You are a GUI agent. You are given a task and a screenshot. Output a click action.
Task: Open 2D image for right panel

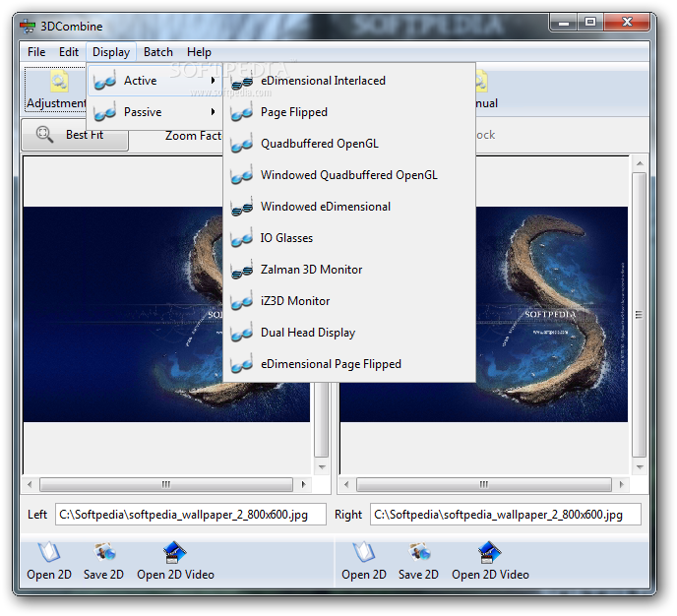[x=363, y=561]
